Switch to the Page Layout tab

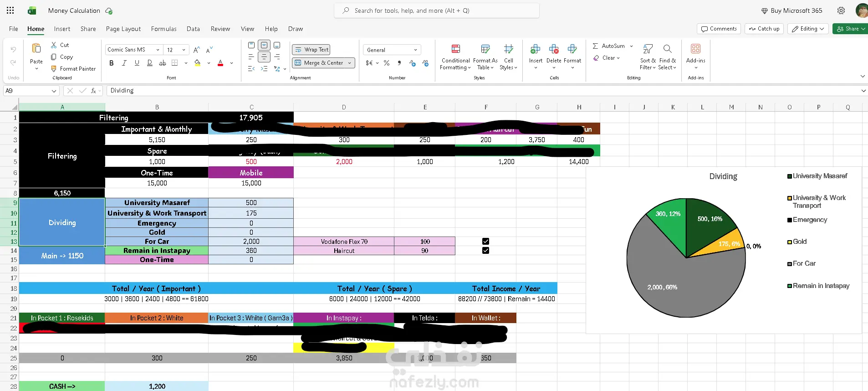click(x=123, y=29)
